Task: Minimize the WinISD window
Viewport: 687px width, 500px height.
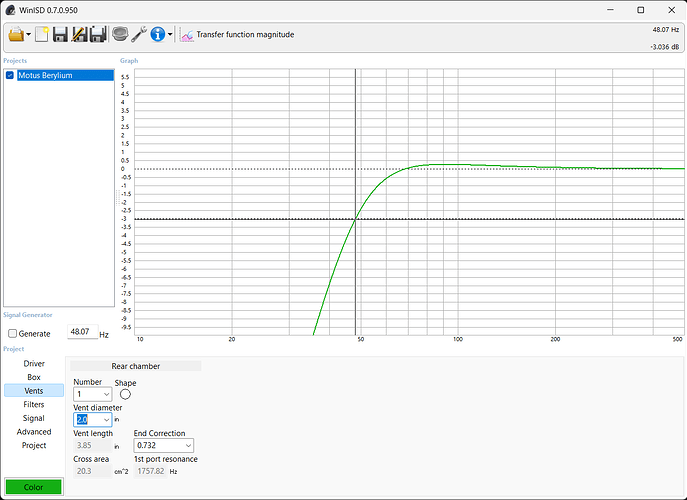Action: (x=610, y=10)
